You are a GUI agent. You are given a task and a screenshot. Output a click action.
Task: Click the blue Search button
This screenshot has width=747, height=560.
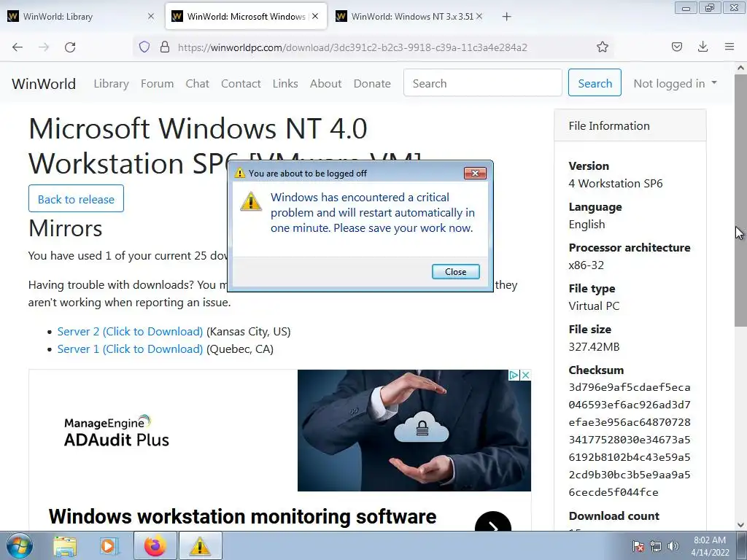click(595, 83)
